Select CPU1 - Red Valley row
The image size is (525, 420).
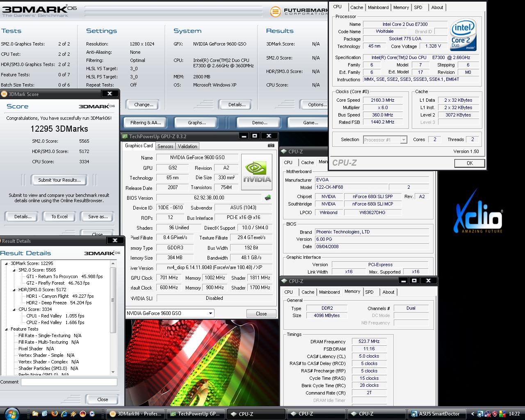55,316
